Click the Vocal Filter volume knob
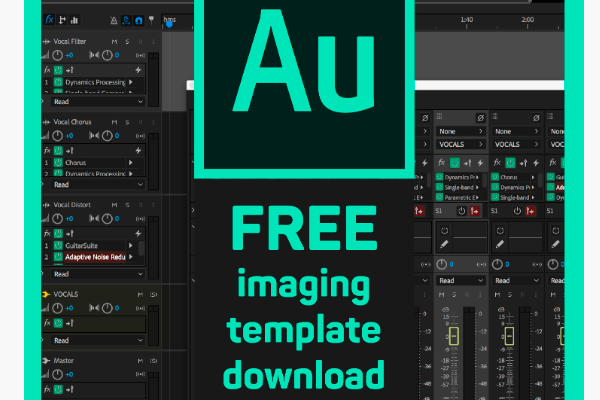The image size is (600, 400). click(57, 56)
